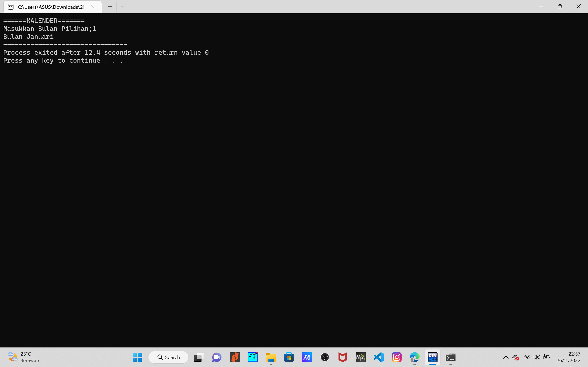This screenshot has height=367, width=588.
Task: Open the Terminal app from the taskbar
Action: [451, 357]
